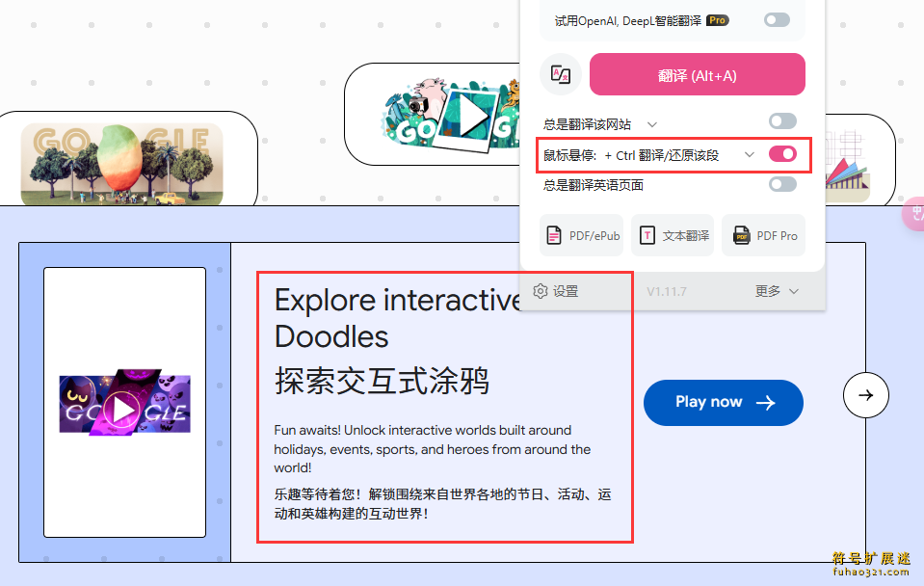
Task: Open 文本翻译 text translation
Action: pyautogui.click(x=673, y=235)
